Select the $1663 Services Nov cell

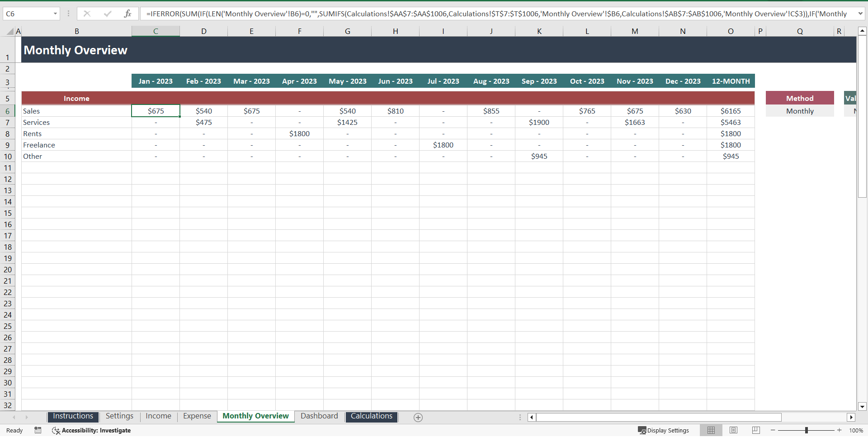pos(635,122)
